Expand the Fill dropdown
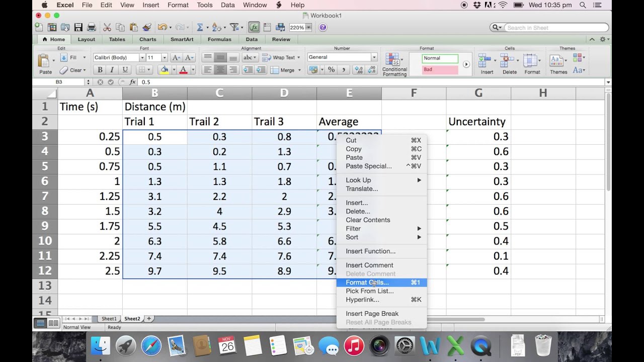Image resolution: width=644 pixels, height=362 pixels. 85,57
